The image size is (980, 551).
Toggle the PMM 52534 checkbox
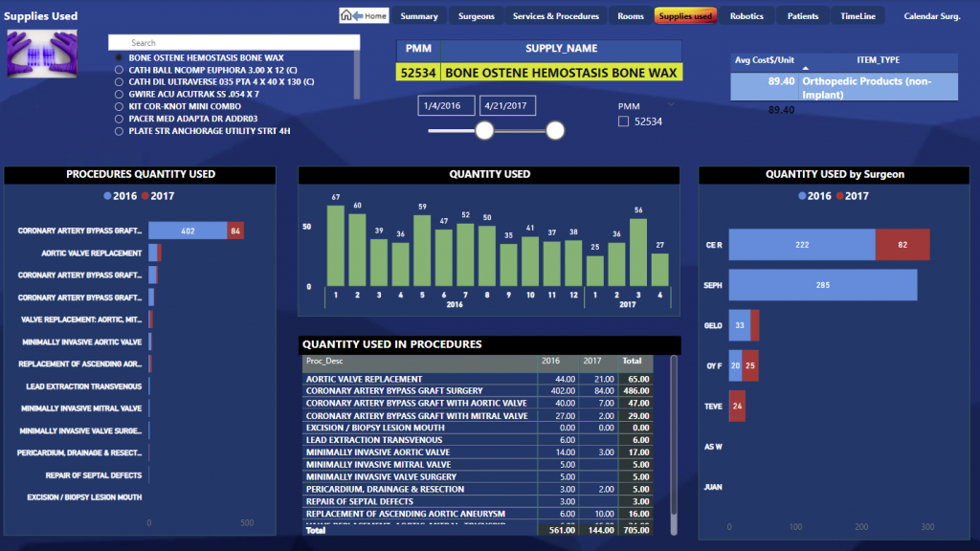[x=624, y=121]
